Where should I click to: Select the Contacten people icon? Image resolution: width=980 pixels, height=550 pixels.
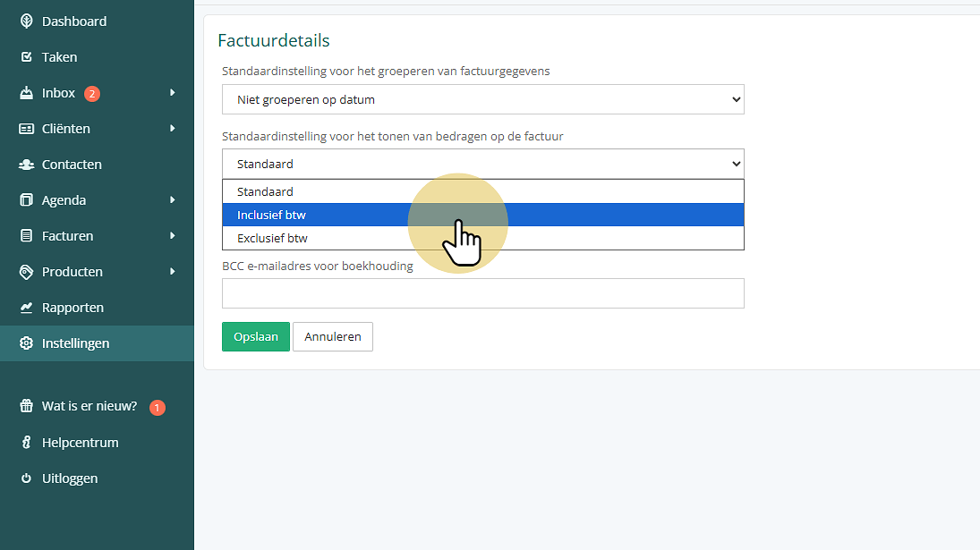coord(26,165)
